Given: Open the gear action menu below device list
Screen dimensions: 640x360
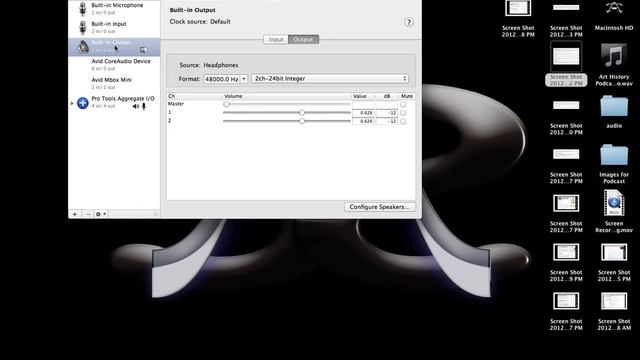Looking at the screenshot, I should coord(101,214).
